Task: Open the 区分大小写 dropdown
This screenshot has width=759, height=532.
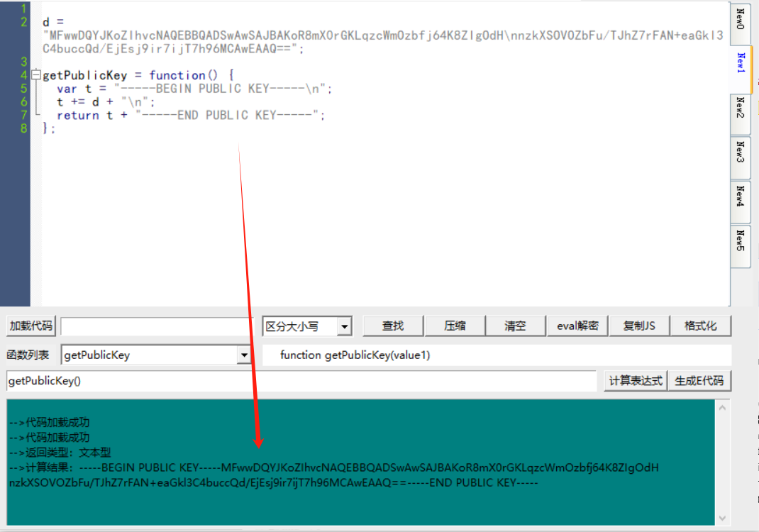Action: pyautogui.click(x=344, y=326)
